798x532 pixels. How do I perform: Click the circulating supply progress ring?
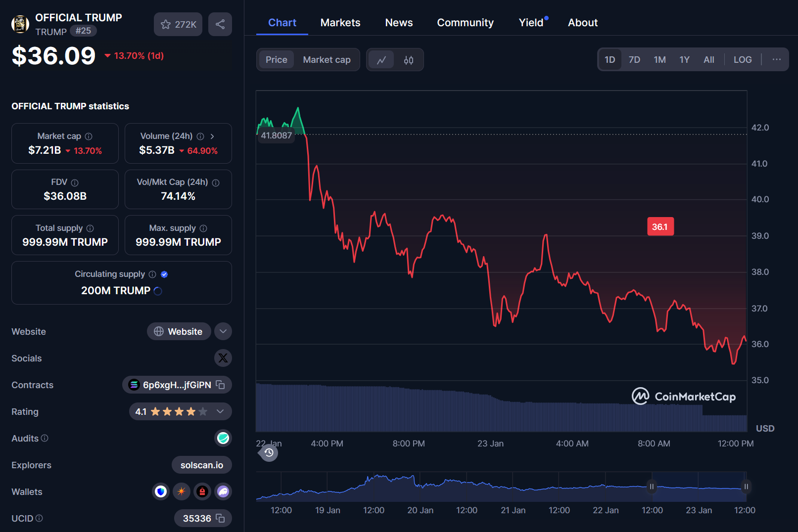(158, 291)
